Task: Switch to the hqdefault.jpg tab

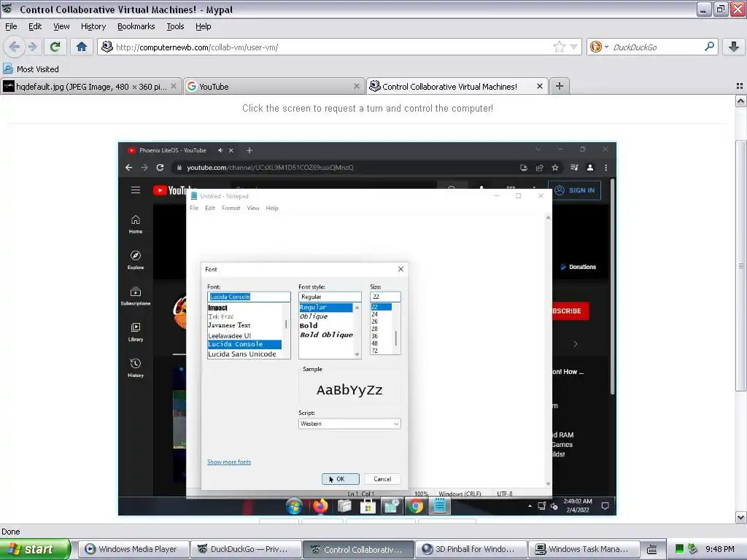Action: point(90,86)
